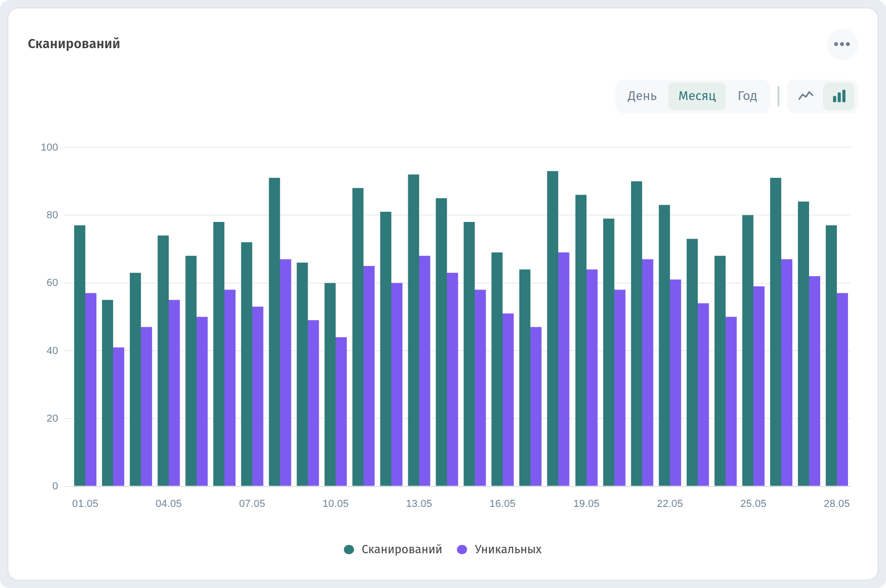Open the three-dots options menu

point(842,44)
